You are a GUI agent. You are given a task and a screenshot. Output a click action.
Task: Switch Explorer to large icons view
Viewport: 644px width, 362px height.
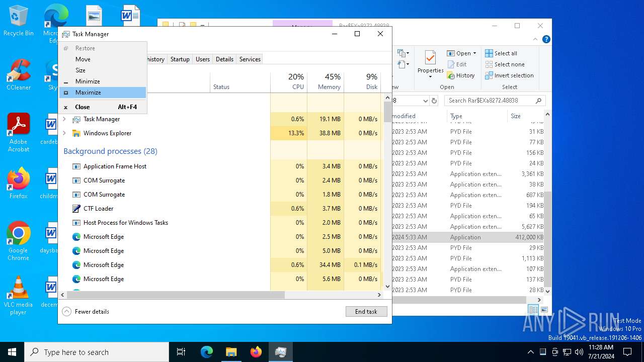pos(544,310)
